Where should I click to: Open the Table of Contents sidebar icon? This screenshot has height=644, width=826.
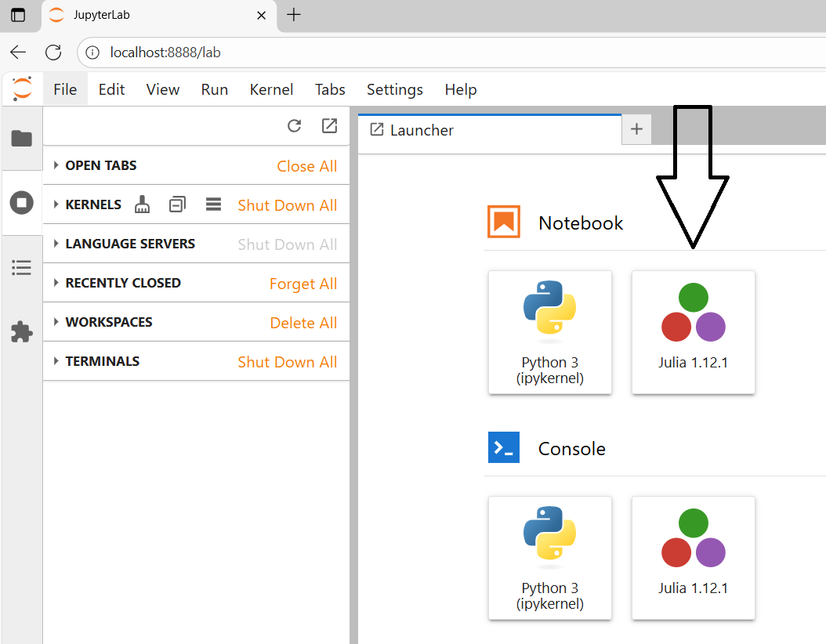pos(22,268)
